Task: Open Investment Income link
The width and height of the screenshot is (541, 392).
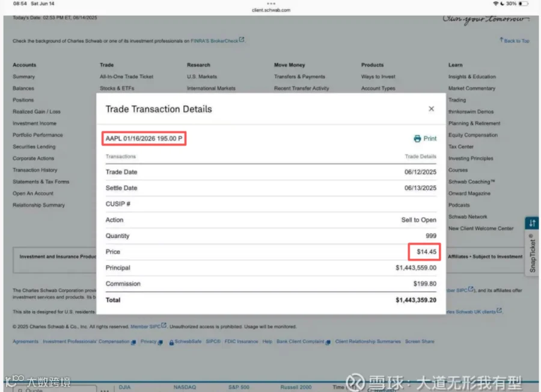Action: (34, 123)
